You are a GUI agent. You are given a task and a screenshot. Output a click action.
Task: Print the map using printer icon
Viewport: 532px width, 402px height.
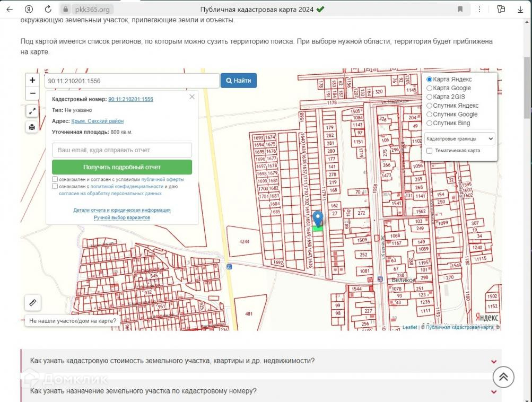(32, 127)
